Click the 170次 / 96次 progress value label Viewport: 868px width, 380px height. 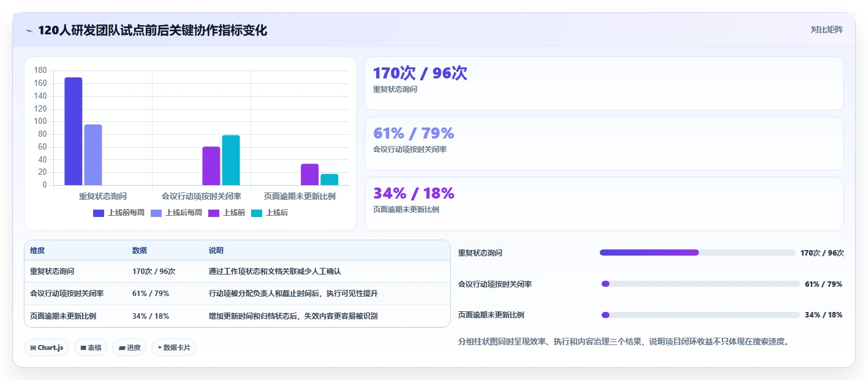(x=822, y=253)
